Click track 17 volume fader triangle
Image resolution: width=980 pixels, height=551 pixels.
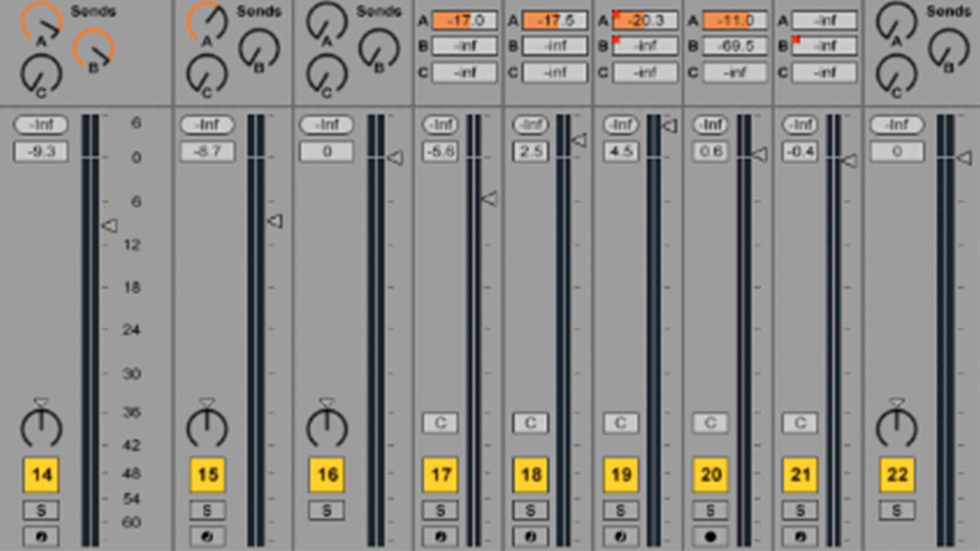tap(489, 199)
